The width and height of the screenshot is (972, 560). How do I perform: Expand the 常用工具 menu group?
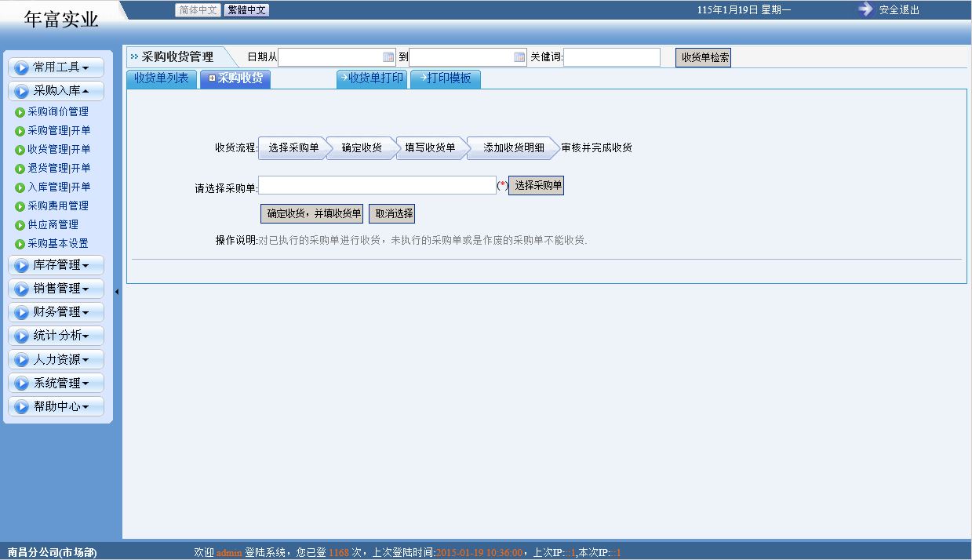pos(56,67)
